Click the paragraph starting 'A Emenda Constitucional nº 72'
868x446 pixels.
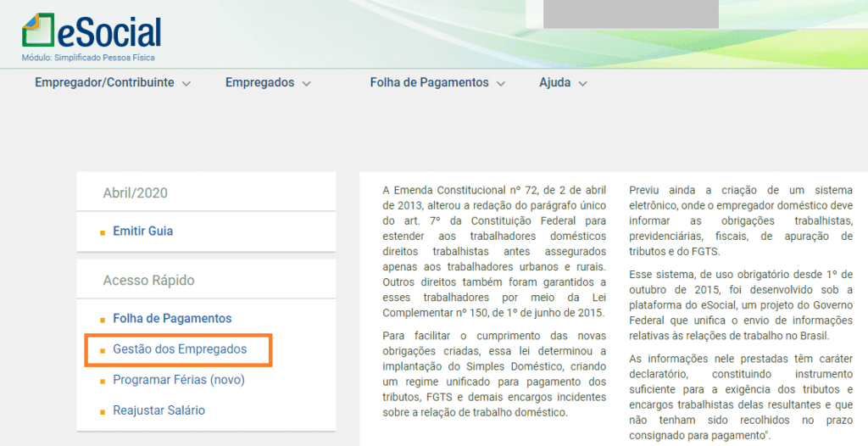[x=494, y=252]
